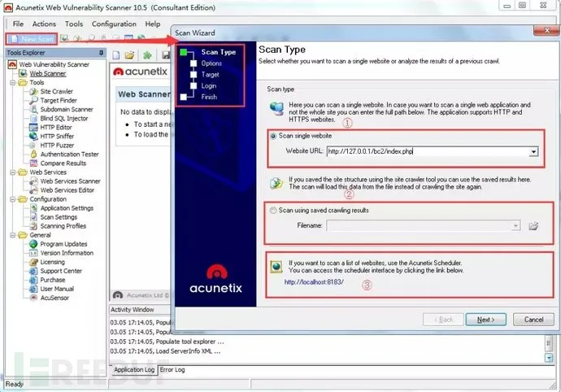Collapse the General folder in the tree

coord(12,235)
